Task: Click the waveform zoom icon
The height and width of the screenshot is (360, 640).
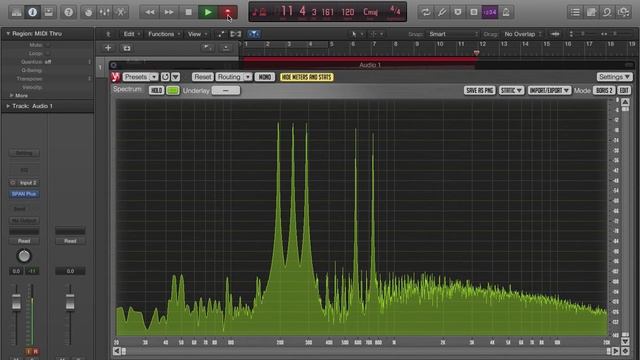Action: click(555, 34)
